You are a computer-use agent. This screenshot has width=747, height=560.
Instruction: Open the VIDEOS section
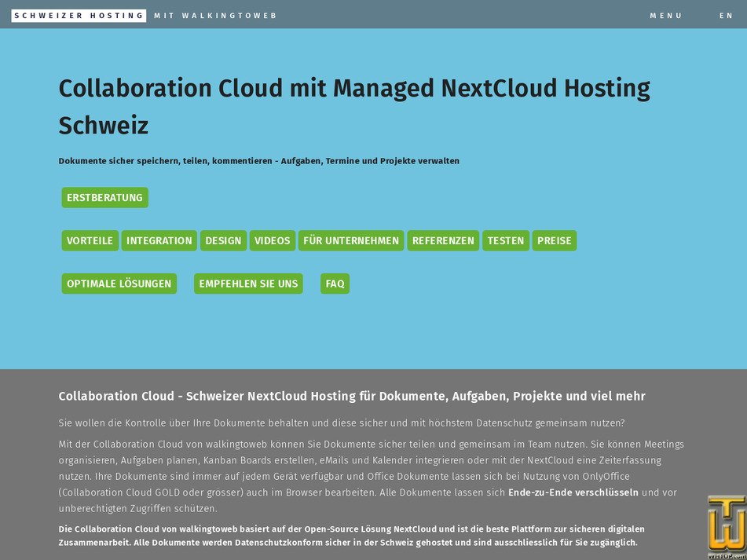pyautogui.click(x=273, y=240)
